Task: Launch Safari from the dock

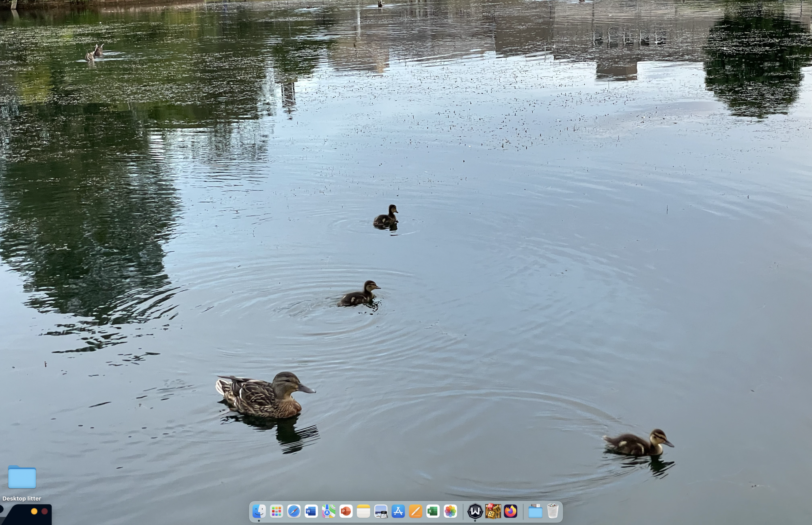Action: 294,511
